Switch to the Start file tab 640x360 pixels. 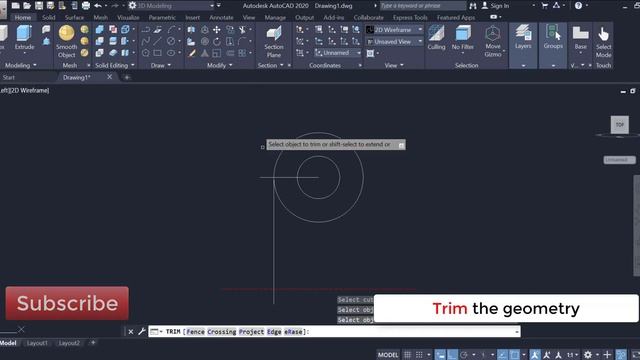pos(9,77)
